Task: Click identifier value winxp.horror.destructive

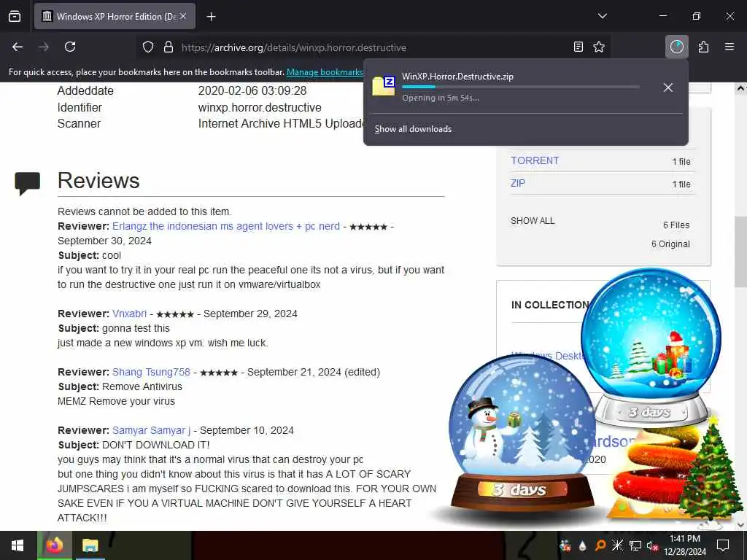Action: [x=260, y=108]
